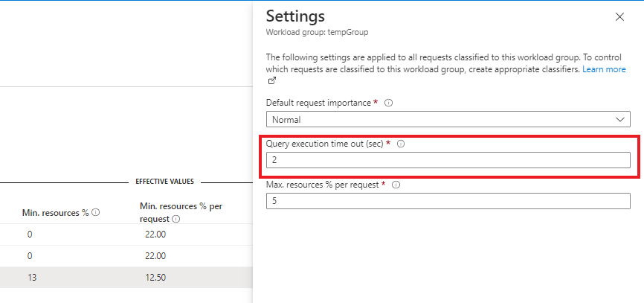Close the Settings panel
644x303 pixels.
pos(619,17)
